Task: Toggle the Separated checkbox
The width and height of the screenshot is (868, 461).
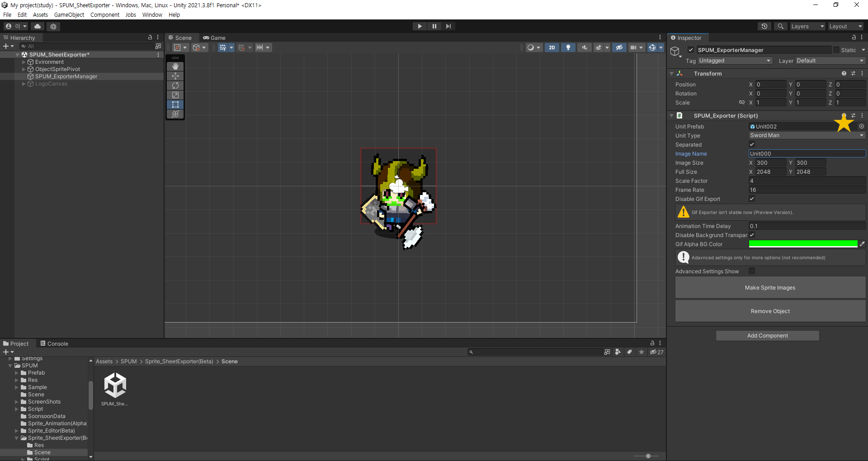Action: (x=752, y=145)
